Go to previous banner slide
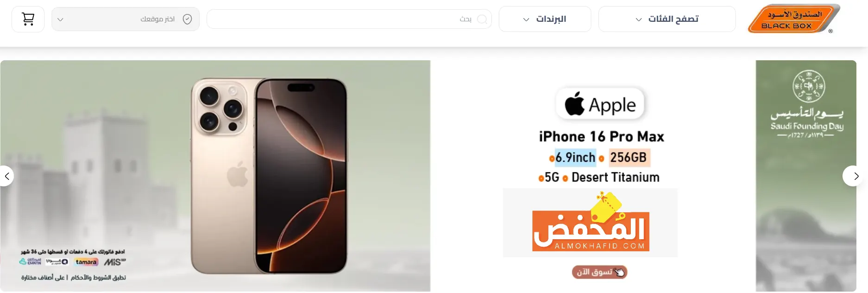Screen dimensions: 868x293 tap(6, 176)
